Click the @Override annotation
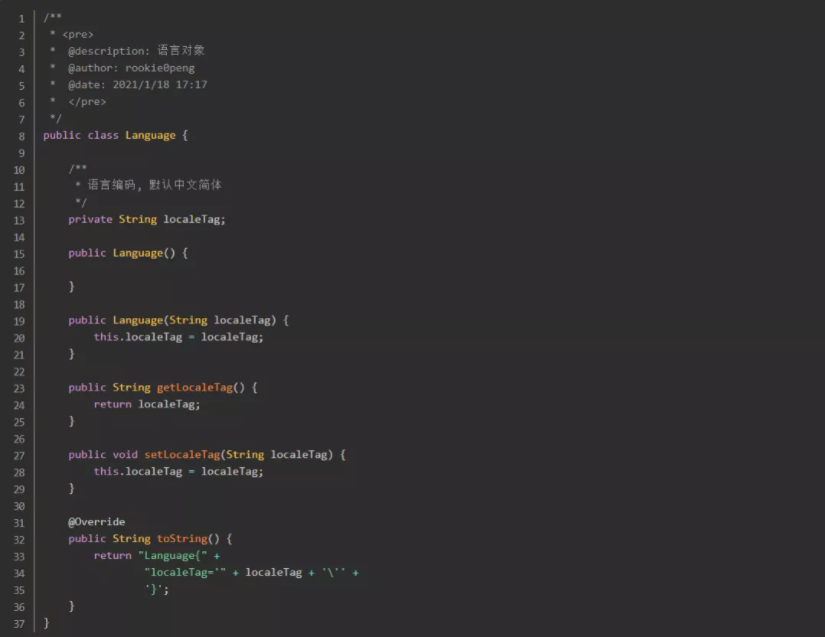 (97, 522)
